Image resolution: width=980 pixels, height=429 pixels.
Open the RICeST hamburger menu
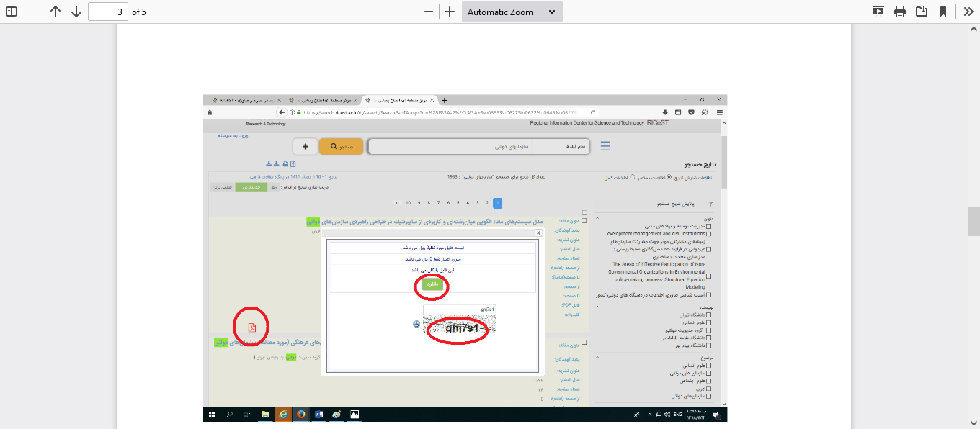[x=605, y=146]
